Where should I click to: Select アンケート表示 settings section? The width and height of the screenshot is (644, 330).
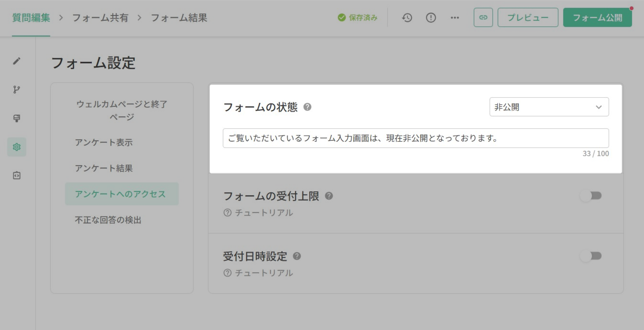(x=122, y=142)
